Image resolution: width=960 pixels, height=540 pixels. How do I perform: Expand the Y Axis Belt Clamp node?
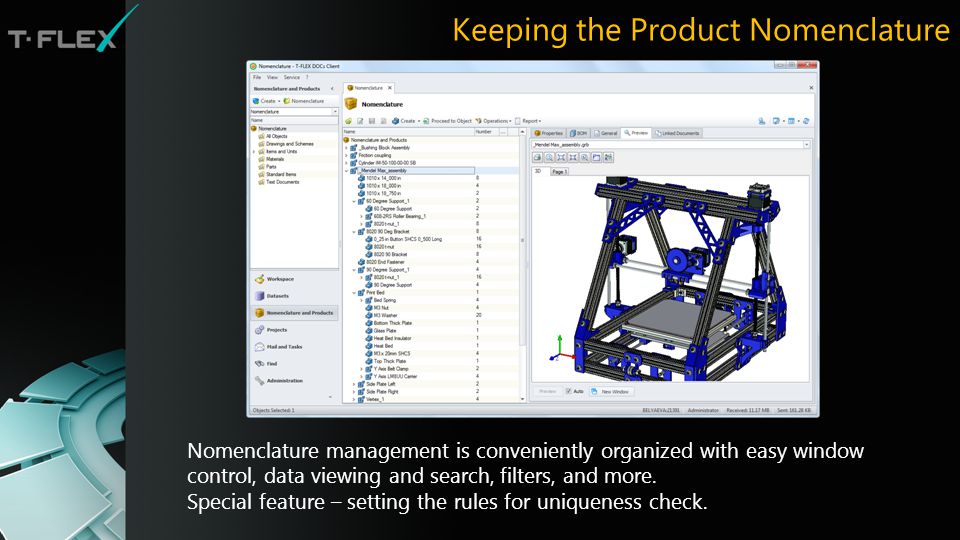(x=361, y=369)
